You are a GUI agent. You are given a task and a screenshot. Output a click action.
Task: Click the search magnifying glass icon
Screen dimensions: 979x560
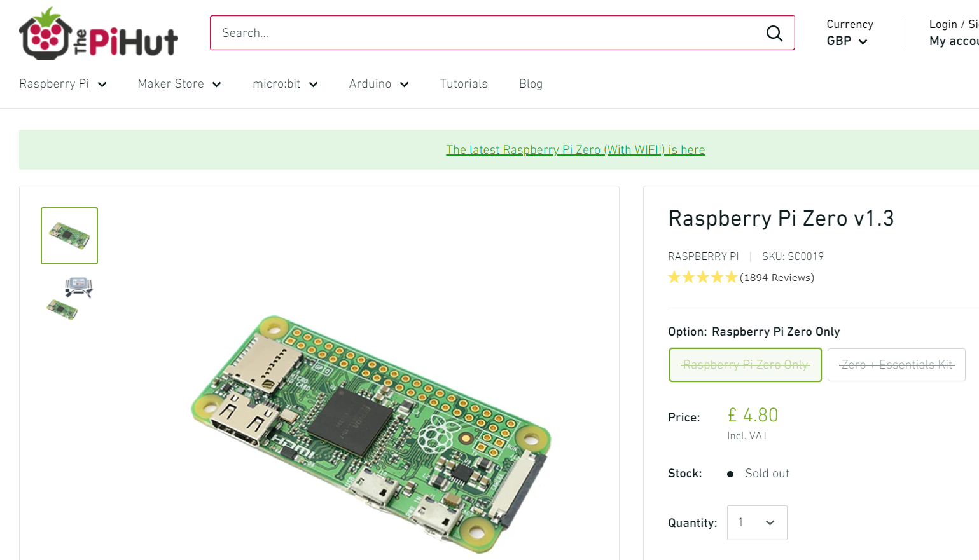click(774, 33)
